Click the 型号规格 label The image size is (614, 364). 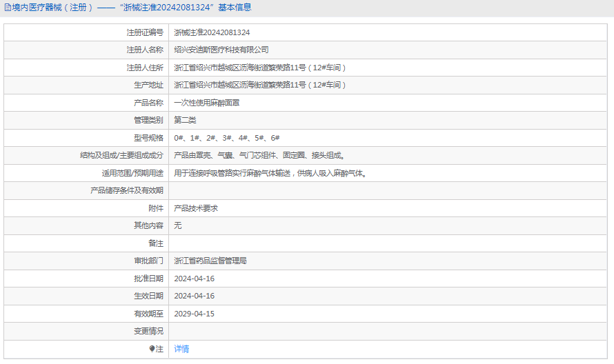[x=148, y=138]
